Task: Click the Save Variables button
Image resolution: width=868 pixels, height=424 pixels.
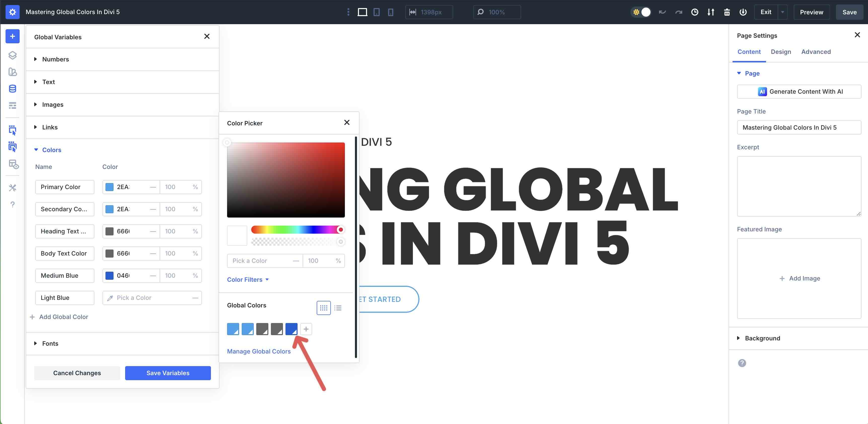Action: (x=167, y=373)
